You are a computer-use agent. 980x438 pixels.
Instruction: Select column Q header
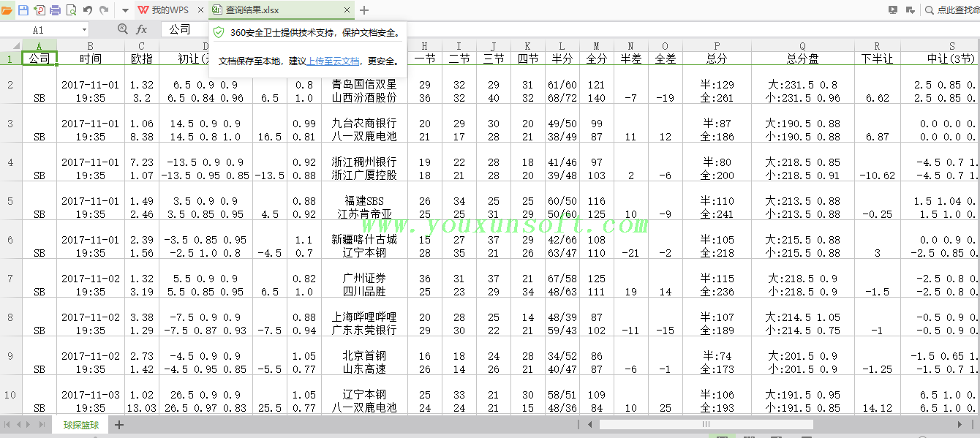[802, 45]
